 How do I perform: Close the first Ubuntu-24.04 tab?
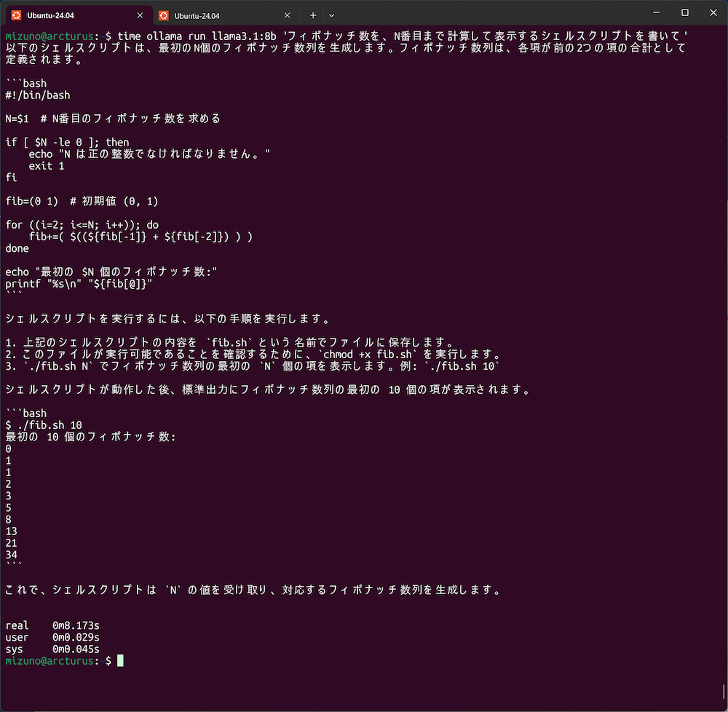pyautogui.click(x=140, y=15)
